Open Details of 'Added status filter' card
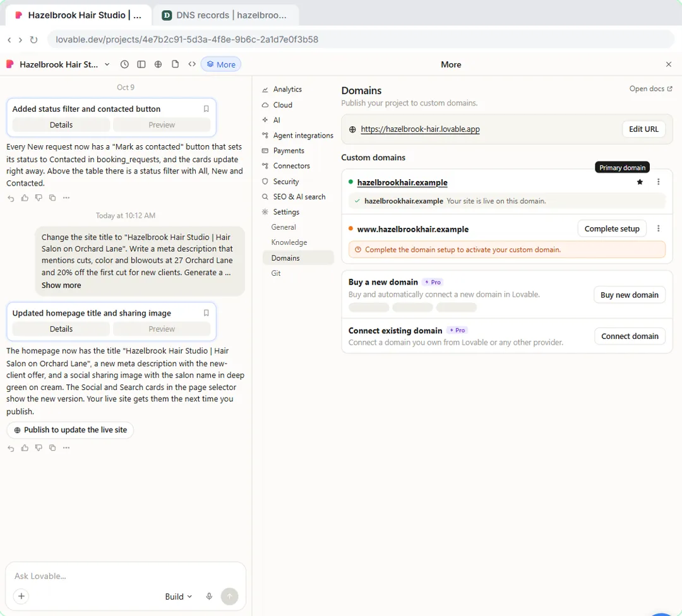The image size is (682, 616). pos(61,125)
